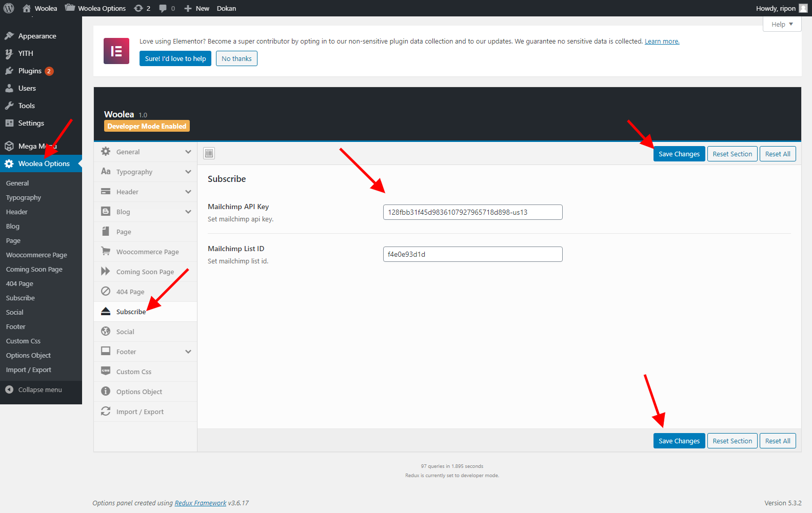The width and height of the screenshot is (812, 513).
Task: Focus the Mailchimp API Key field
Action: click(473, 212)
